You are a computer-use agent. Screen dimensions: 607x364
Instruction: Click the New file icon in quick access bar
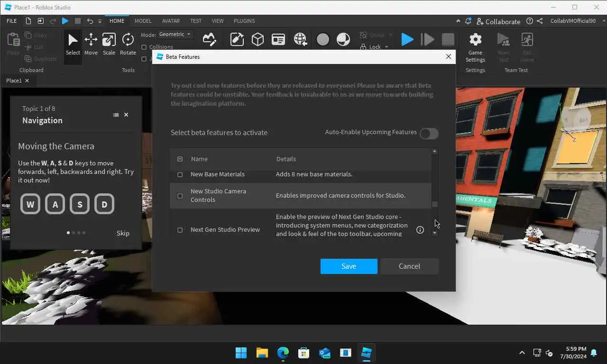point(28,21)
